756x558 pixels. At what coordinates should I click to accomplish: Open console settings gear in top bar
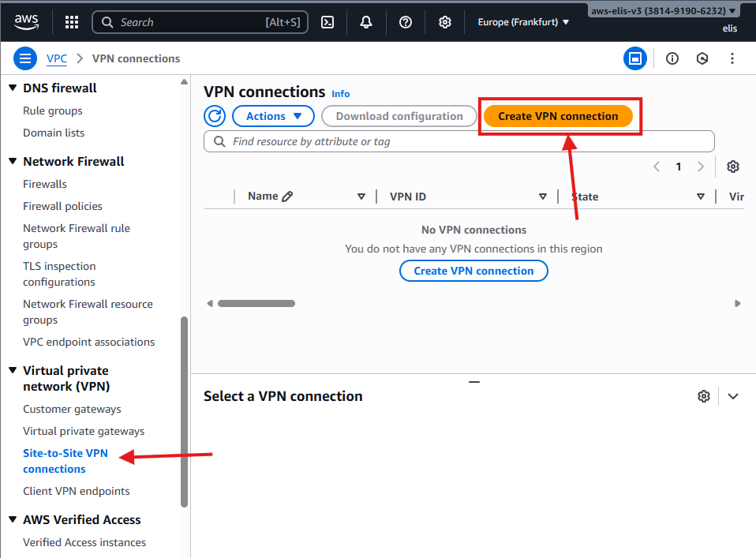click(445, 22)
